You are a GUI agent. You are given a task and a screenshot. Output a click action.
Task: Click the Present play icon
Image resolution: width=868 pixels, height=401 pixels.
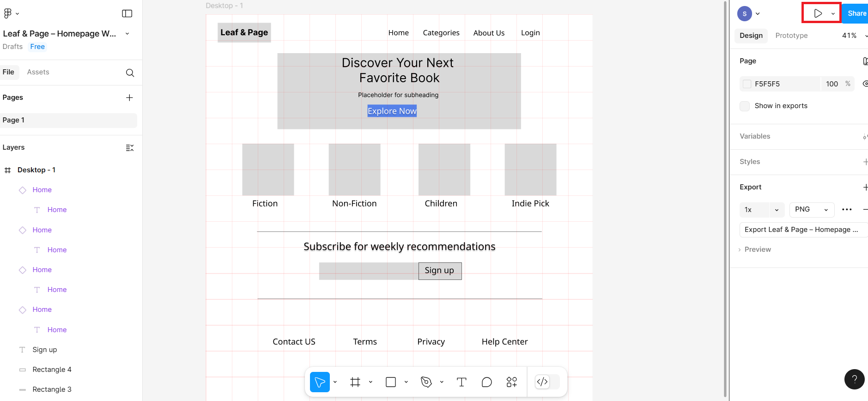coord(818,13)
